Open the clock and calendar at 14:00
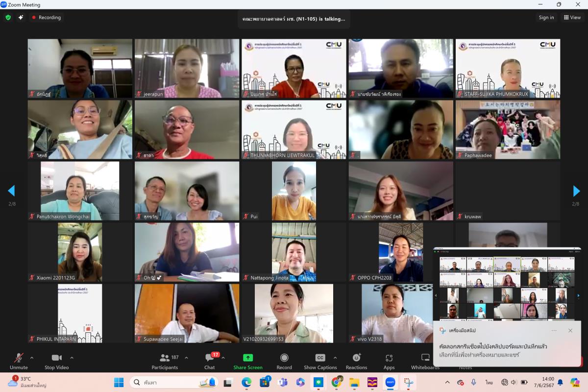588x392 pixels. pos(545,382)
